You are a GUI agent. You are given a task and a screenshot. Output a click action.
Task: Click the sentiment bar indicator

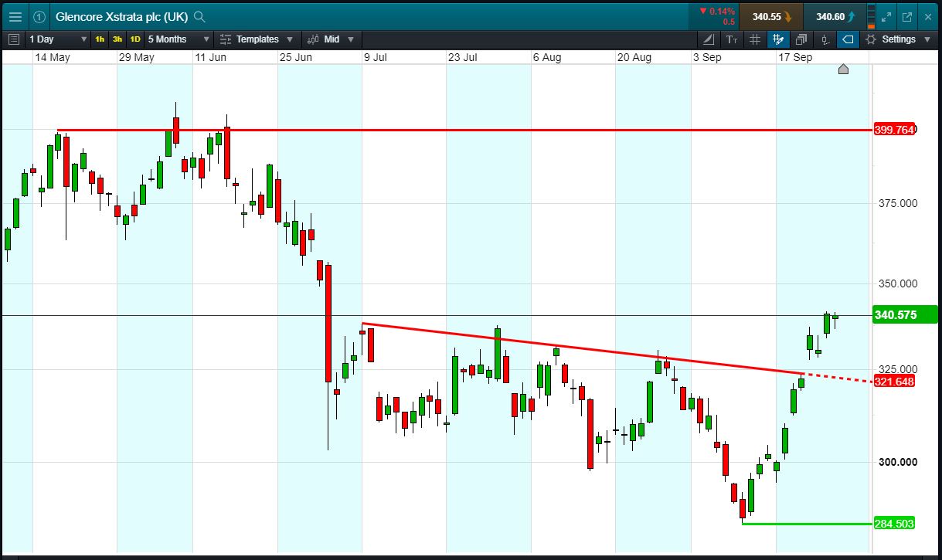pyautogui.click(x=872, y=16)
